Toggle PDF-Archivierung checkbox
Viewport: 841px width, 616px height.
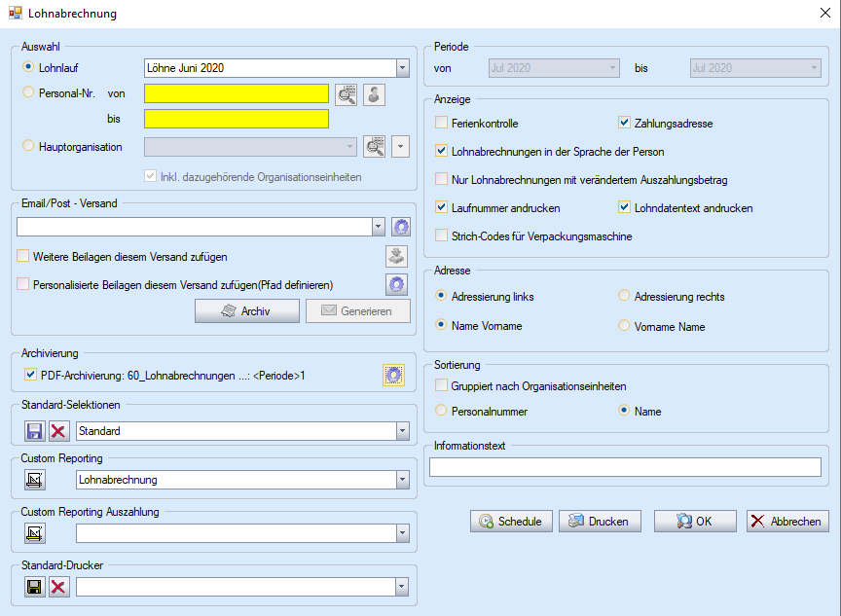pyautogui.click(x=29, y=375)
